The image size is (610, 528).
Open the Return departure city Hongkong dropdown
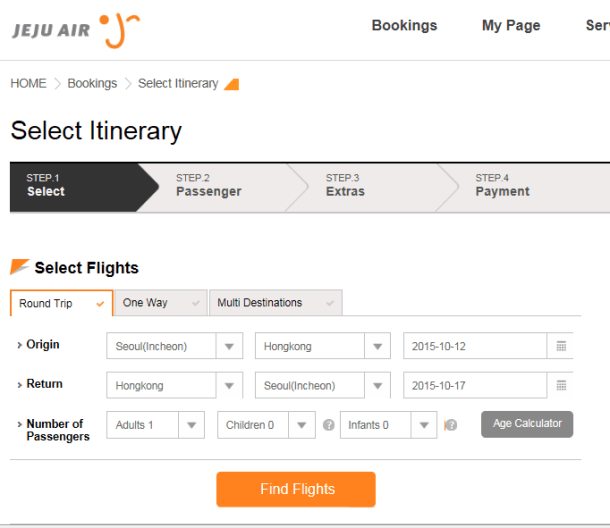pyautogui.click(x=175, y=385)
